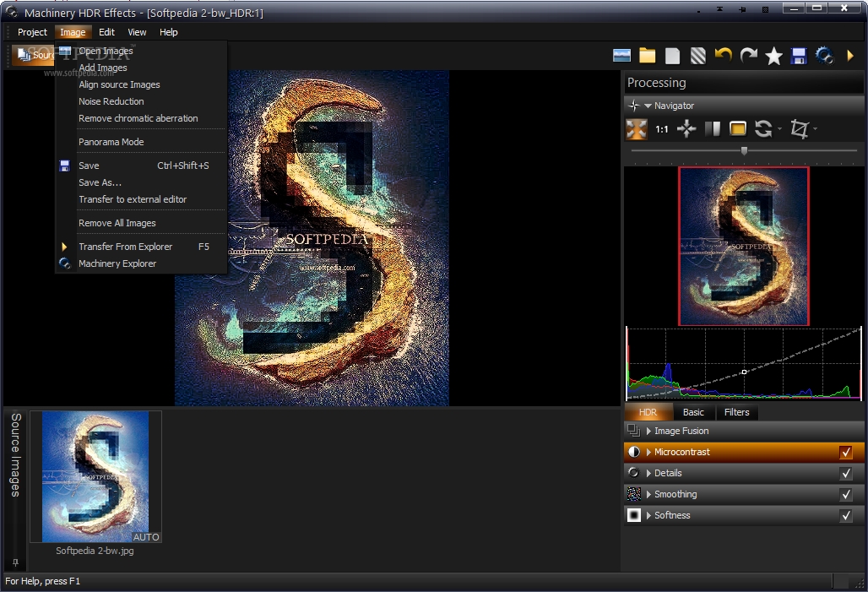Uncheck the Microcontrast checkbox
The width and height of the screenshot is (868, 592).
[846, 452]
